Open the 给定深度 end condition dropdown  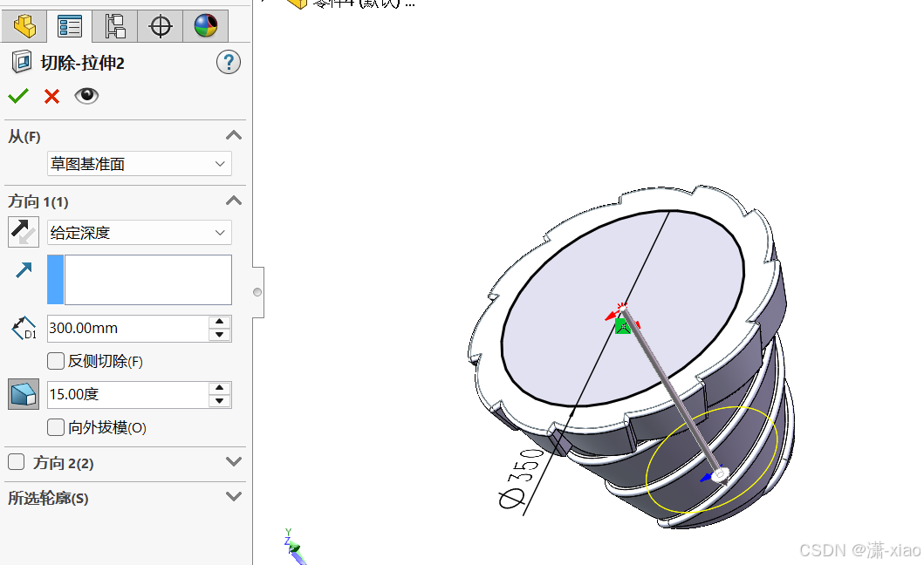pos(139,233)
